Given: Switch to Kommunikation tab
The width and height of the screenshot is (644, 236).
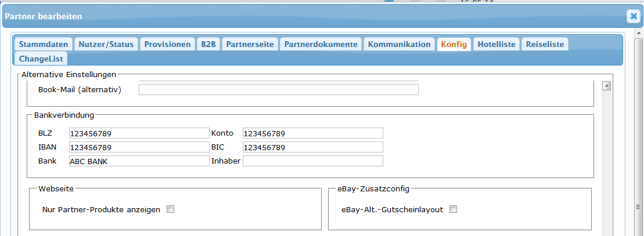Looking at the screenshot, I should point(399,44).
